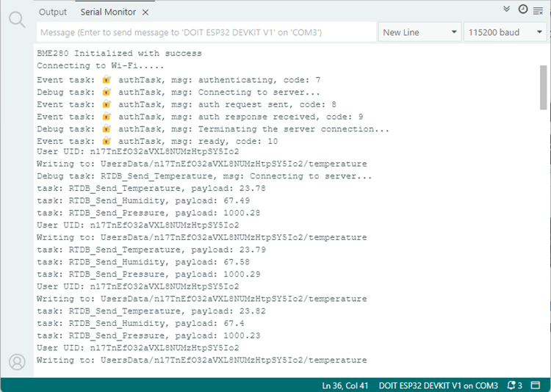This screenshot has width=551, height=392.
Task: Click the DOIT ESP32 DEVKIT V1 board status
Action: pos(438,385)
